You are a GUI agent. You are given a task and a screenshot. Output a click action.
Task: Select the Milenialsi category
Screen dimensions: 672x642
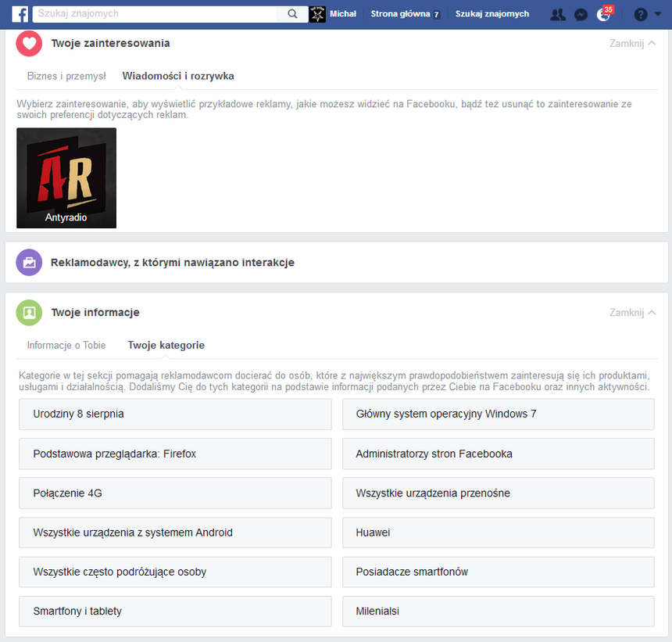pyautogui.click(x=498, y=612)
